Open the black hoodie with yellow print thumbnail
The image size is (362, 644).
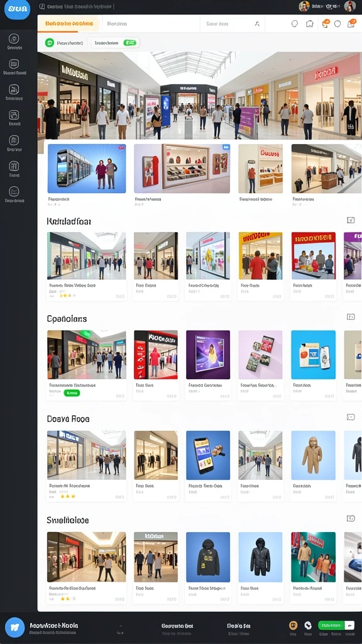pos(208,557)
